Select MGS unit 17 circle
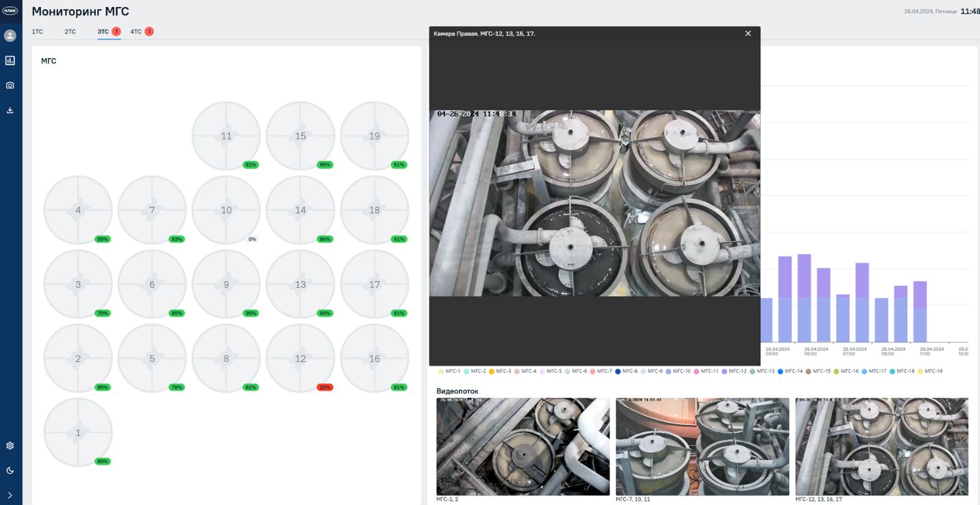 374,284
